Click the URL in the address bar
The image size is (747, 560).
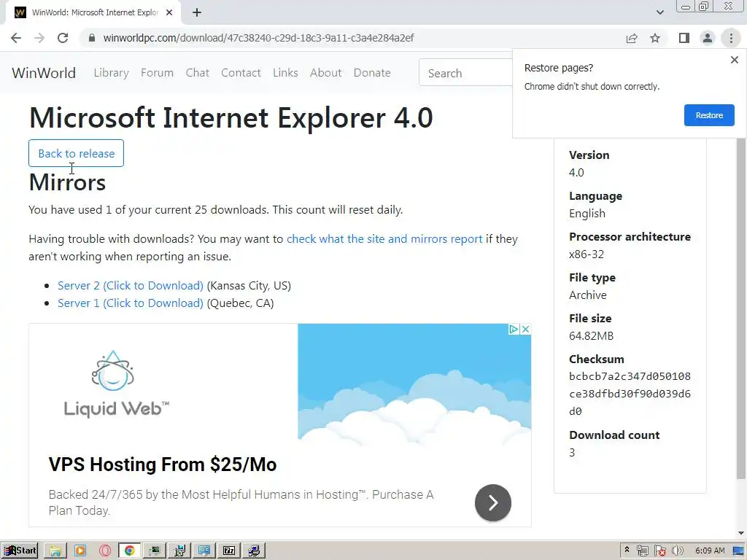tap(259, 38)
